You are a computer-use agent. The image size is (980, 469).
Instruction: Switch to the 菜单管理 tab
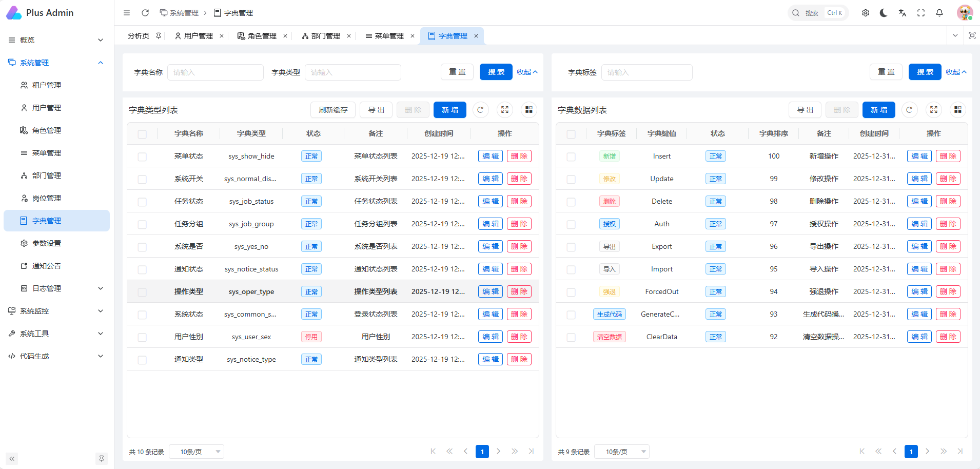(389, 36)
